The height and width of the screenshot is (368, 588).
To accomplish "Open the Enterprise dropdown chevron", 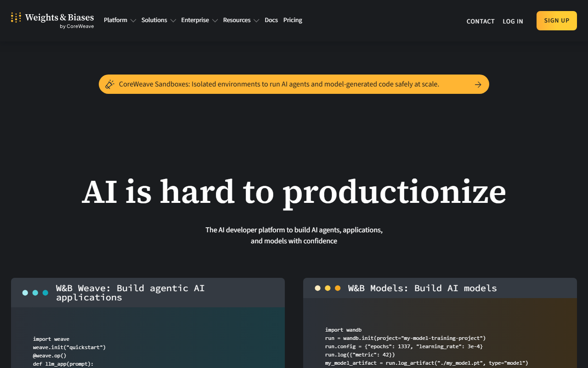I will click(215, 21).
